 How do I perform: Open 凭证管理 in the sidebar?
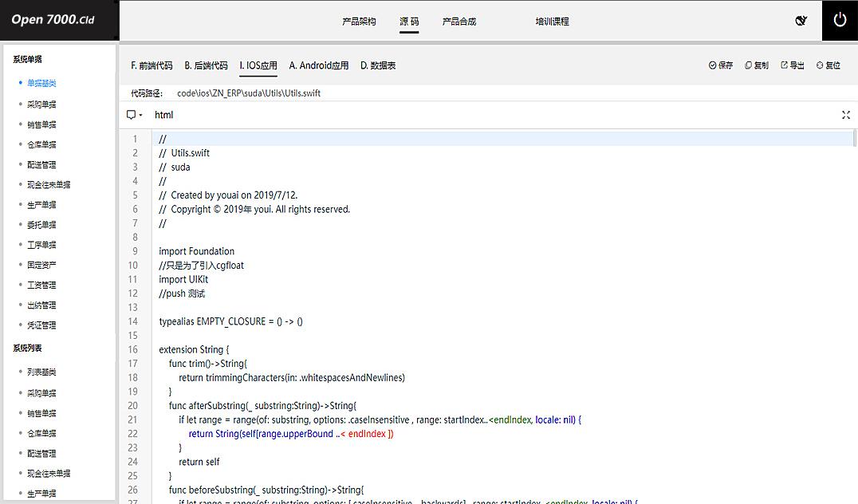click(41, 325)
